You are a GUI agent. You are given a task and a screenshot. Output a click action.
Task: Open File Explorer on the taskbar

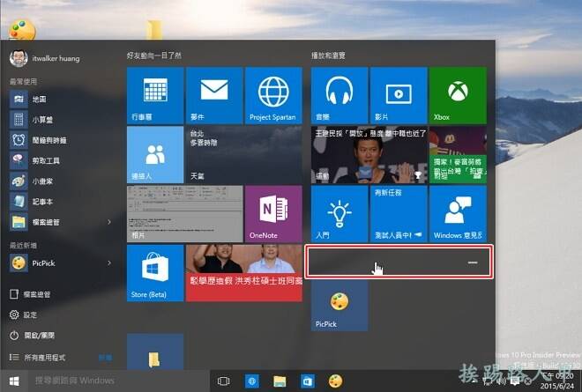coord(280,381)
